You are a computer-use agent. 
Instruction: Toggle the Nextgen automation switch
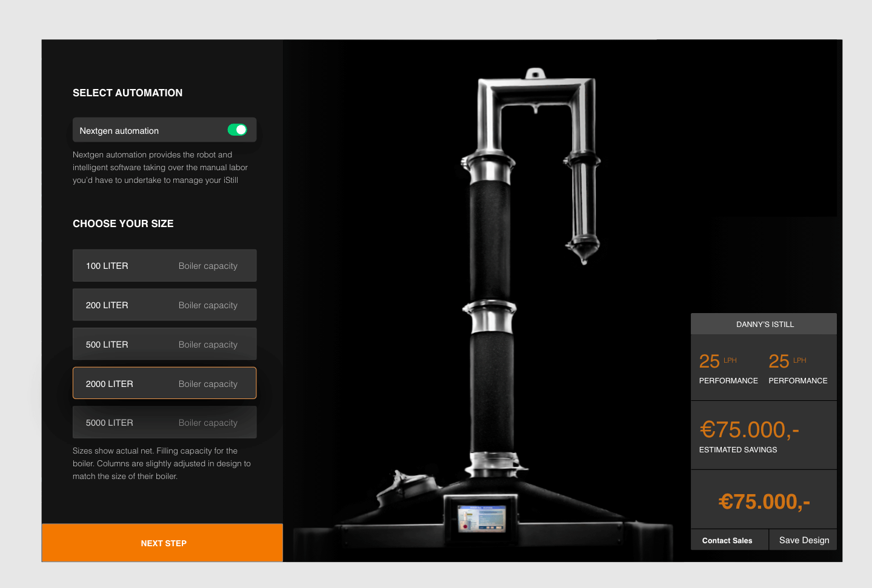pyautogui.click(x=237, y=130)
